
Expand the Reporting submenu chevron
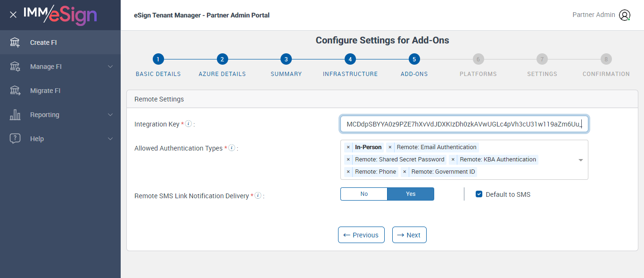[110, 115]
